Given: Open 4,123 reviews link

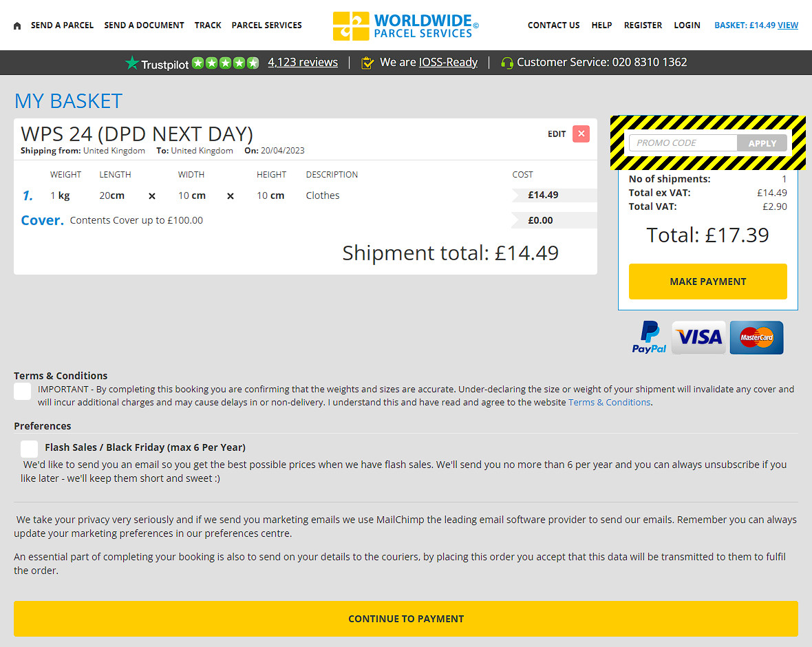Looking at the screenshot, I should pyautogui.click(x=302, y=62).
